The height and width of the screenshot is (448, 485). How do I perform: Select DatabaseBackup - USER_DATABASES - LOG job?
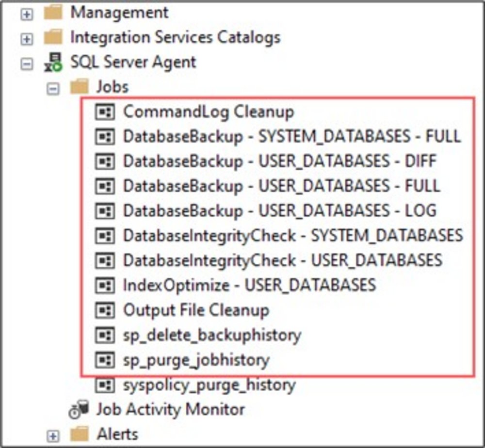pyautogui.click(x=279, y=211)
